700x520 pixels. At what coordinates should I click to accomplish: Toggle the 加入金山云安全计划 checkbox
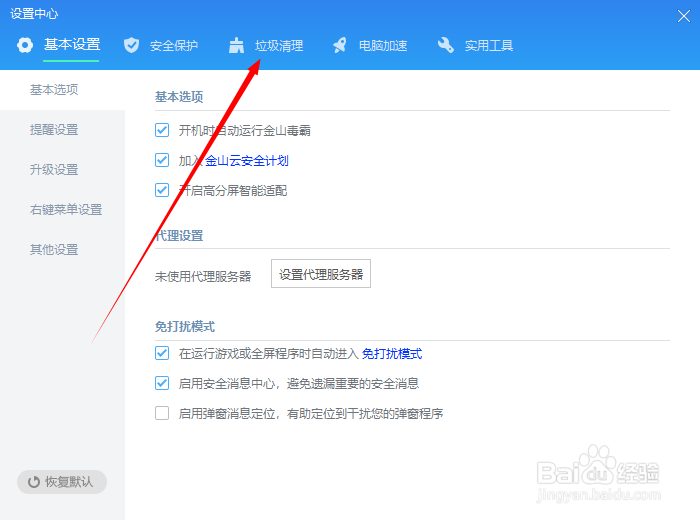click(162, 160)
